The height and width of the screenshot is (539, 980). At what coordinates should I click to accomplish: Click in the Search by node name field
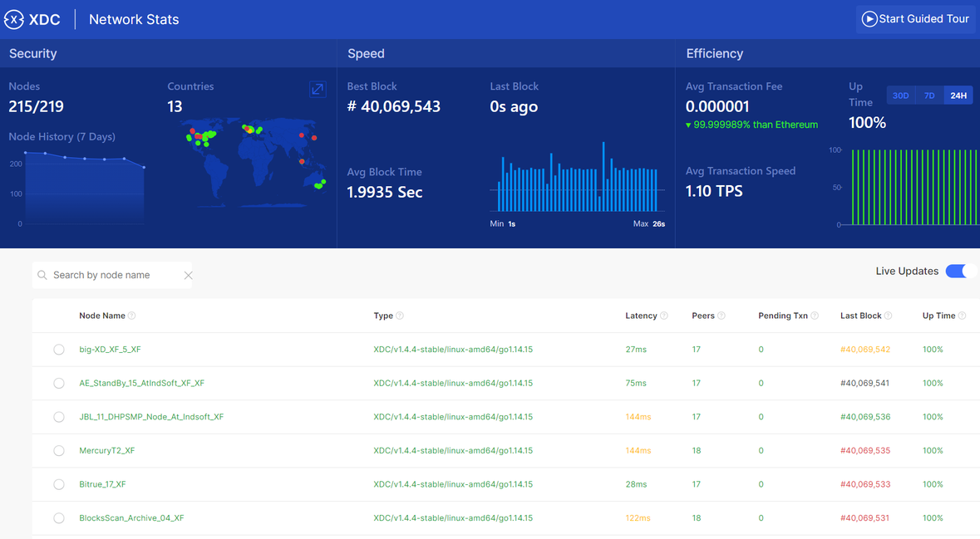112,275
